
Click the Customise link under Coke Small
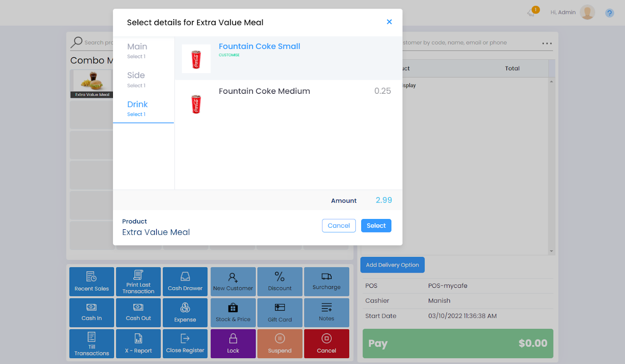tap(229, 55)
